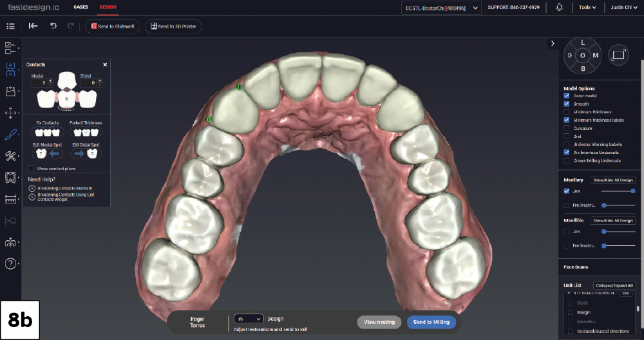
Task: Undo the last action
Action: point(53,26)
